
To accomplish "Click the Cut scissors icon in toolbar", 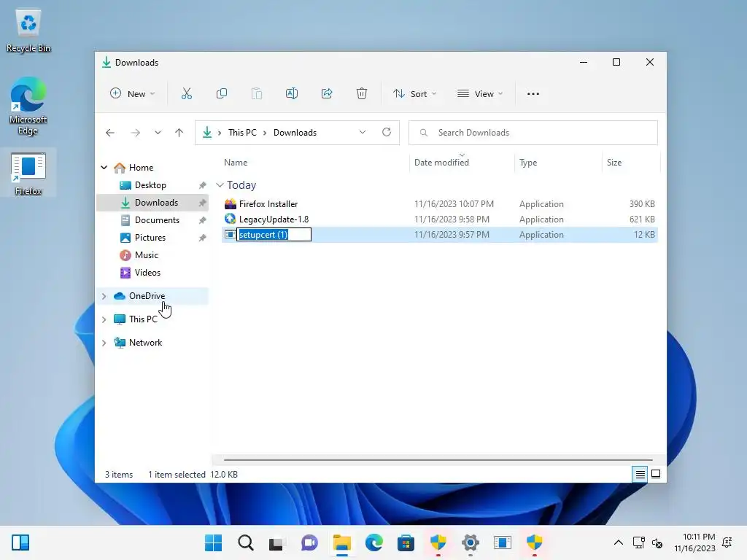I will (186, 94).
